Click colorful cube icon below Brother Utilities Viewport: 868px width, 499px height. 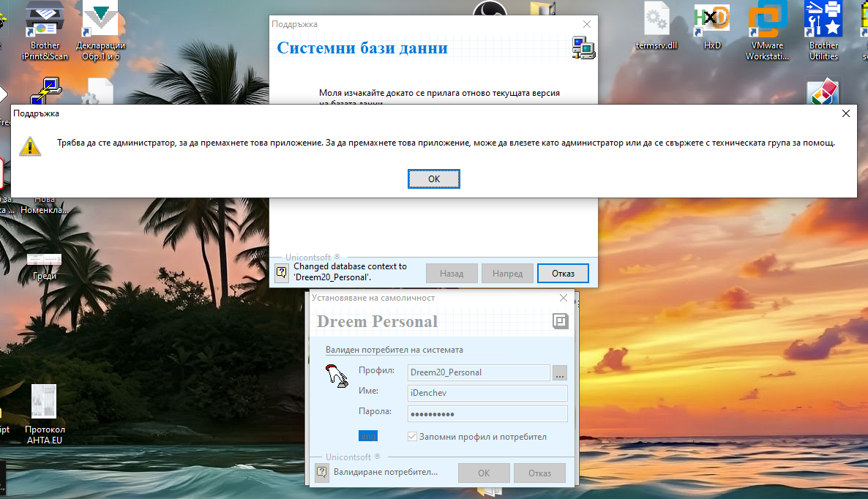point(823,92)
